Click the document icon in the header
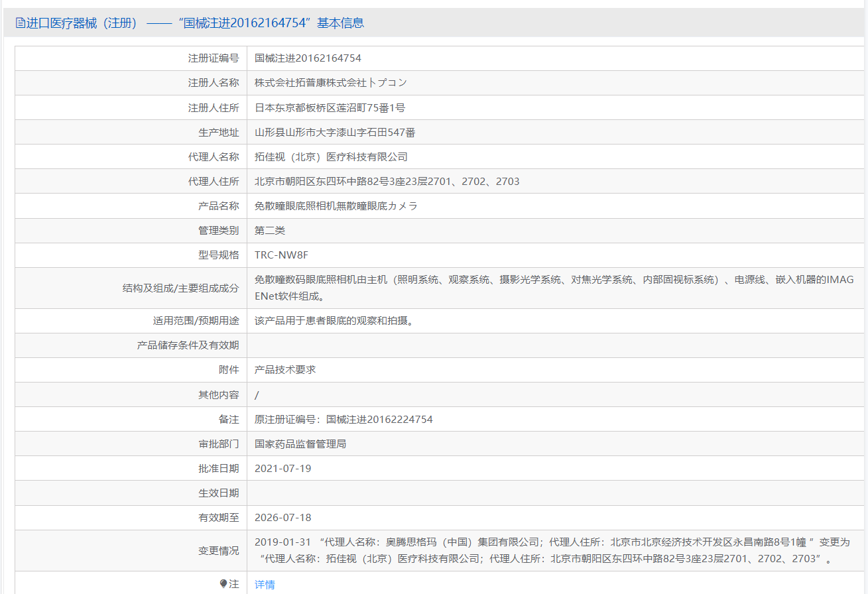The image size is (868, 594). 20,23
